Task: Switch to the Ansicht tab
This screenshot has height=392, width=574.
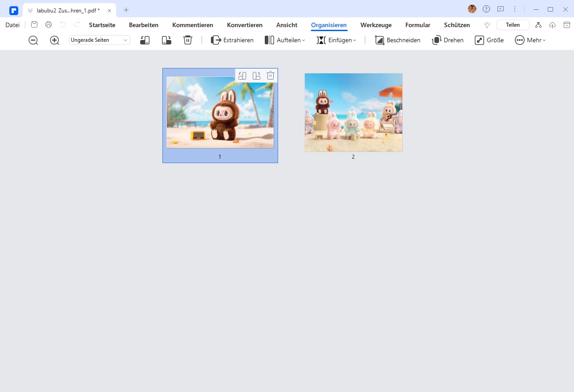Action: [x=287, y=25]
